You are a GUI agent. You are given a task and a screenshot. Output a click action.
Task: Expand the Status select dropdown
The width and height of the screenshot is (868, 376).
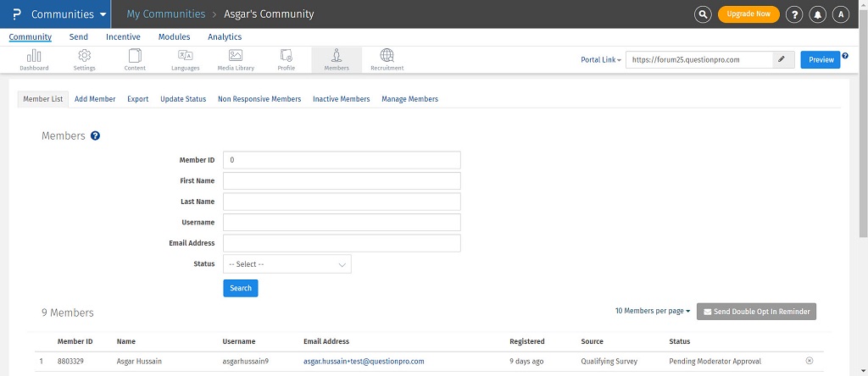pyautogui.click(x=287, y=264)
